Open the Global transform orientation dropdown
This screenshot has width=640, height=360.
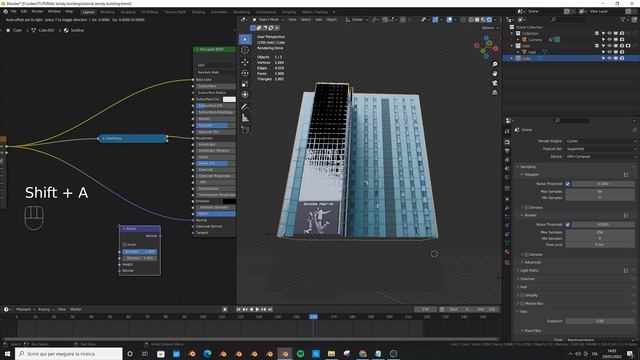(357, 20)
